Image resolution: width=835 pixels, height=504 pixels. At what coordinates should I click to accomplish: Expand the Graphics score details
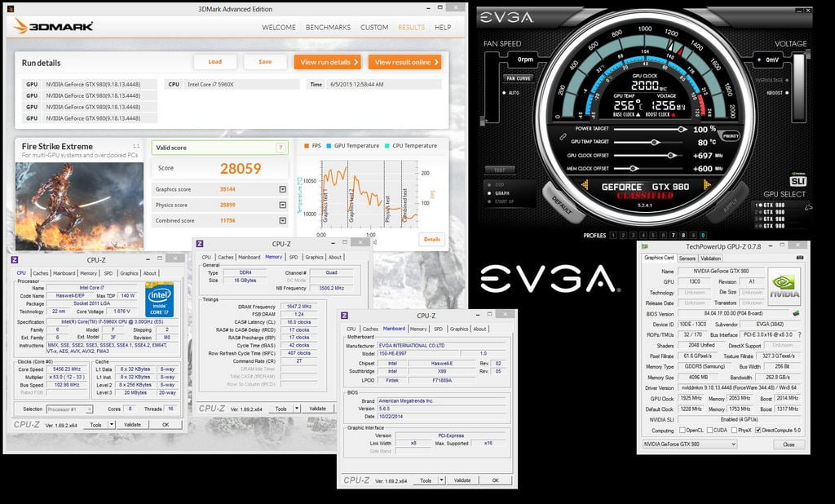tap(282, 189)
